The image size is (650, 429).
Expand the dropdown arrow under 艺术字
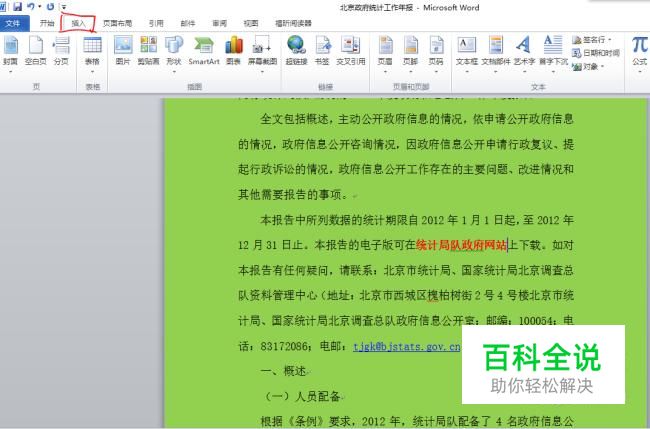(x=524, y=72)
